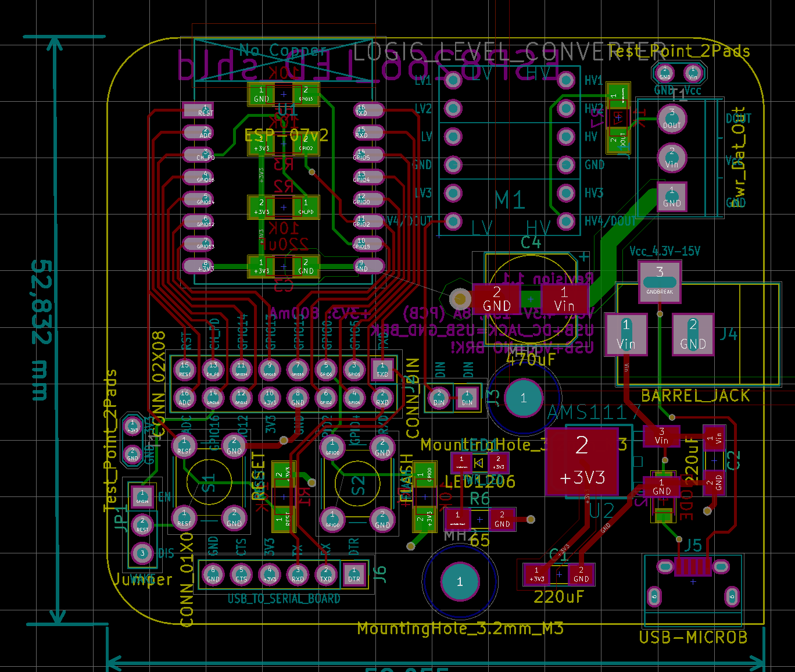Select J6 pad 6 GND
Image resolution: width=795 pixels, height=672 pixels.
click(213, 574)
